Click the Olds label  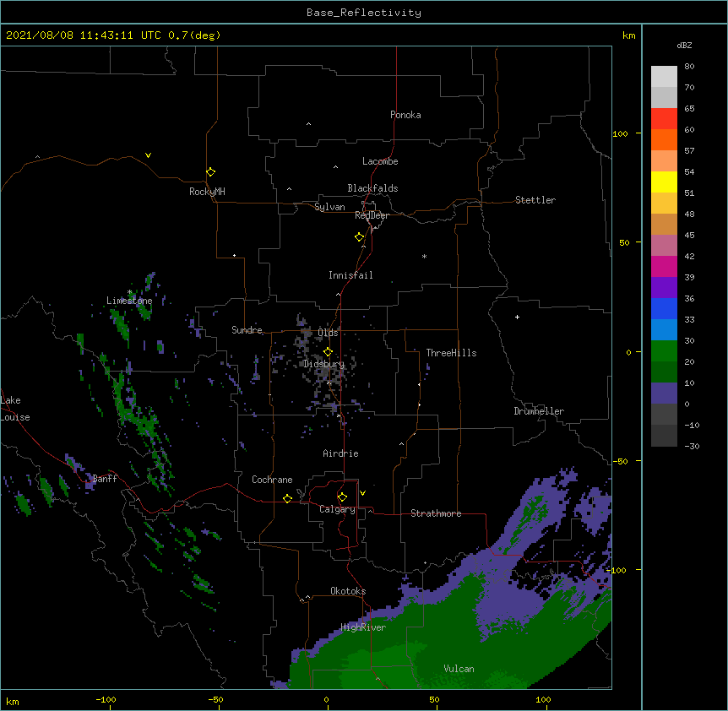click(328, 333)
